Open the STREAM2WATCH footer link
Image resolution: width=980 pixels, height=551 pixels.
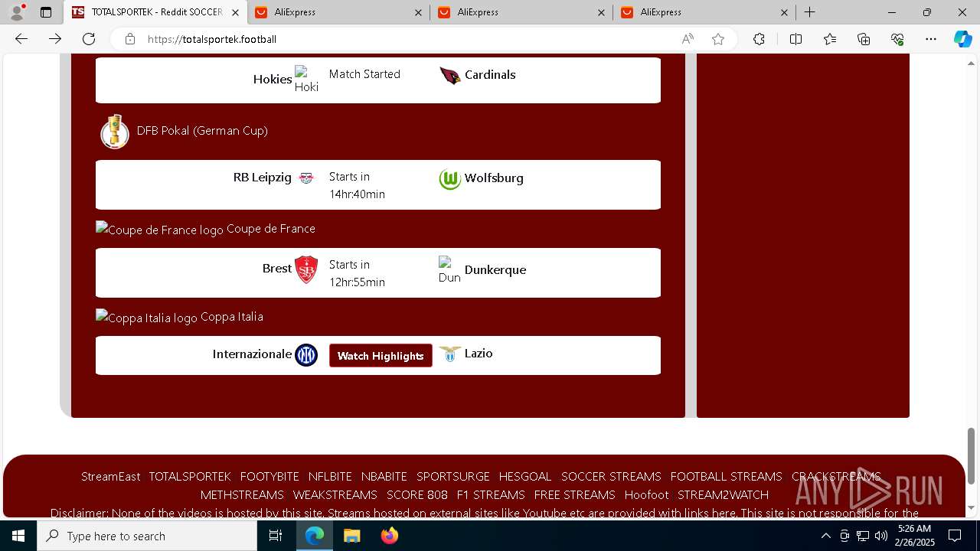[x=723, y=494]
